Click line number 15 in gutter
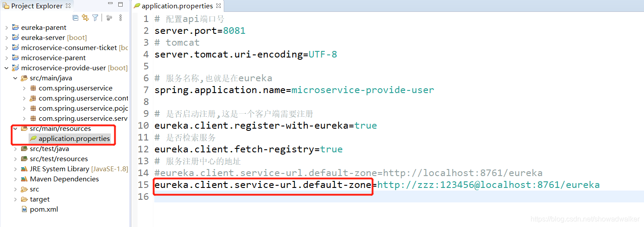Viewport: 644px width, 227px height. pyautogui.click(x=143, y=185)
